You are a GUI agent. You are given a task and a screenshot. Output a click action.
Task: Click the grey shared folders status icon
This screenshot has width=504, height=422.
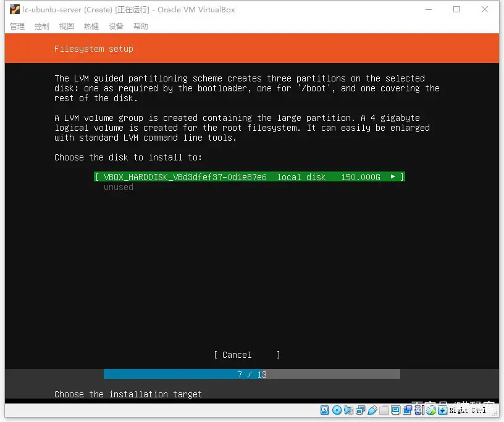point(384,410)
